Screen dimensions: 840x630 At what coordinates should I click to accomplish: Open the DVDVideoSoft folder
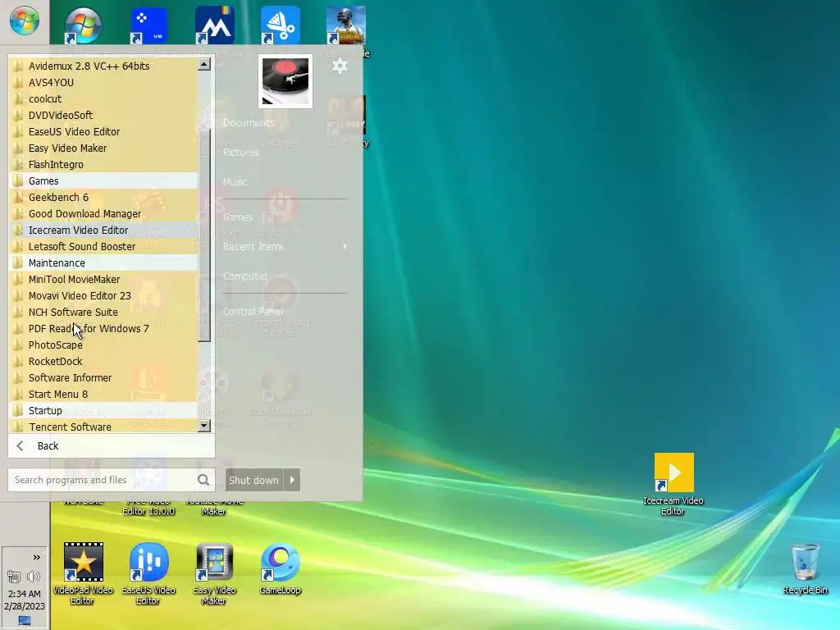point(103,115)
